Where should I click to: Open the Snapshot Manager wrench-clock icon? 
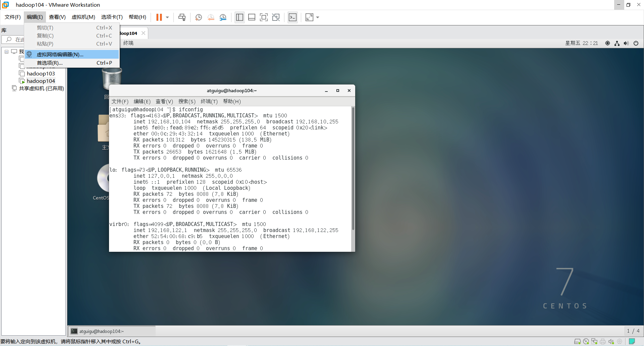[x=223, y=17]
